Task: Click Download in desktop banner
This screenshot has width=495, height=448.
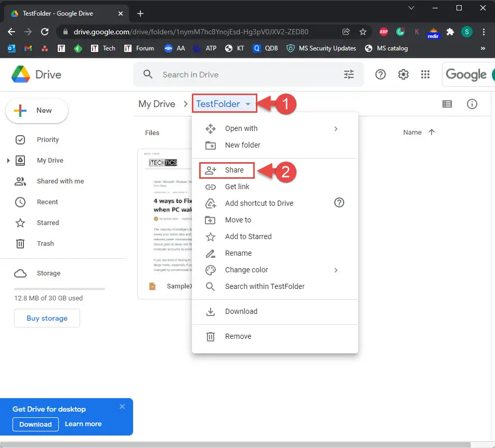Action: point(35,424)
